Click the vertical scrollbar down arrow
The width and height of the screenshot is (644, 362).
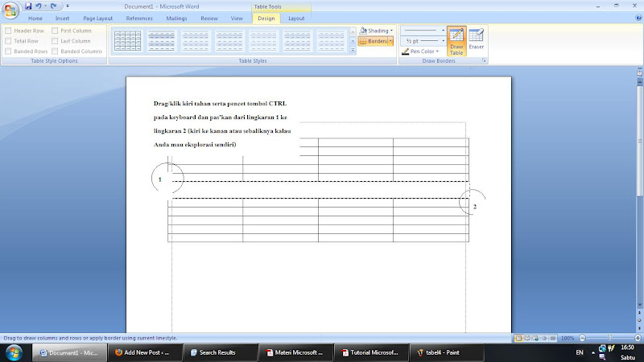(x=639, y=306)
